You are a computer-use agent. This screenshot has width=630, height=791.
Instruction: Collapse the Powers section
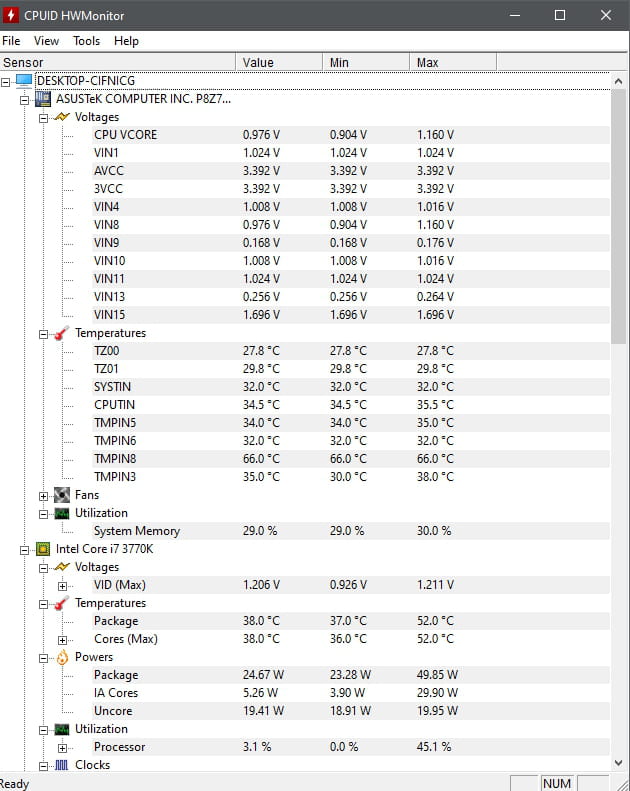click(43, 658)
